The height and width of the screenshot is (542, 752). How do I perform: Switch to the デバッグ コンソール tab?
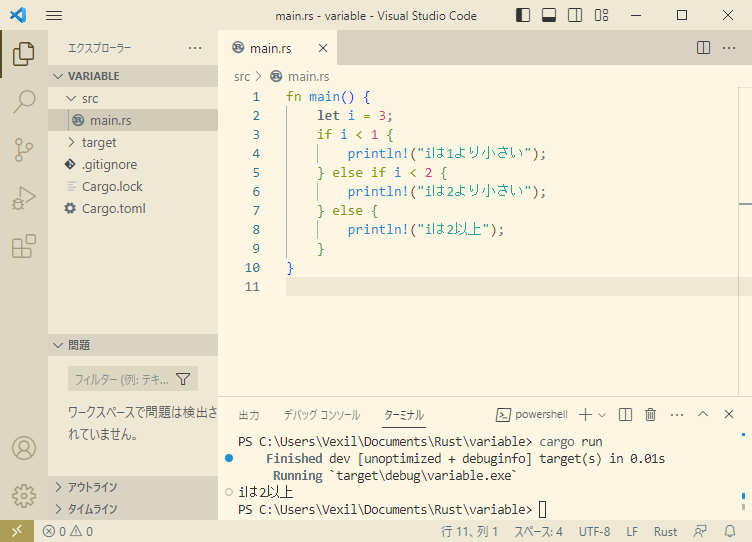pyautogui.click(x=322, y=415)
